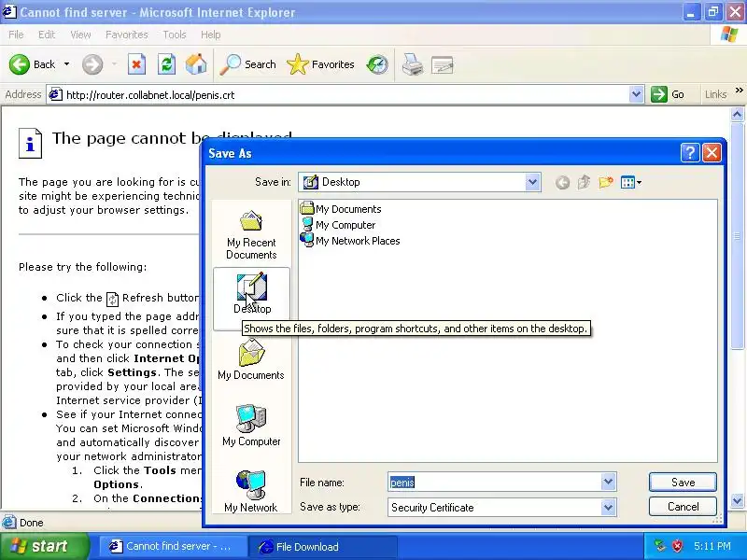Open the View Menu icon in Save As
Viewport: 747px width, 560px height.
[x=631, y=182]
